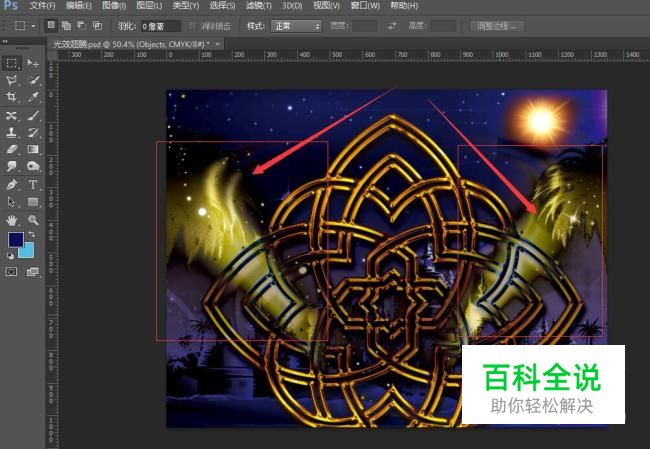Open the 图像(I) menu

[x=114, y=6]
